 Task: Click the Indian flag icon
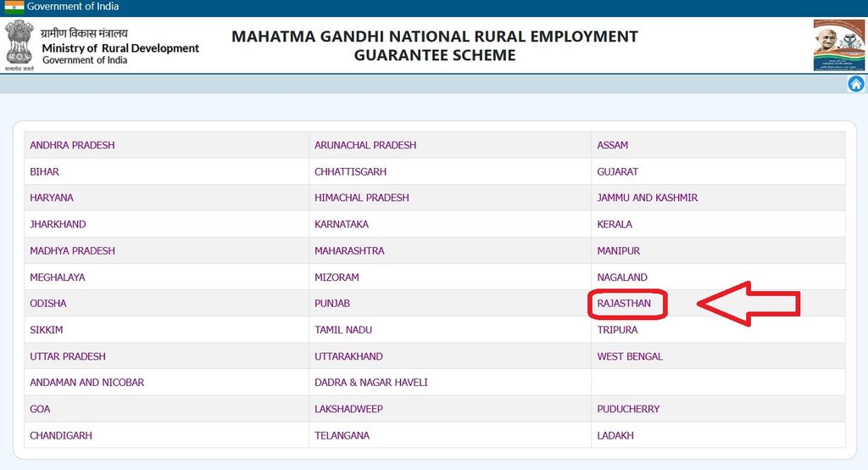pyautogui.click(x=14, y=7)
